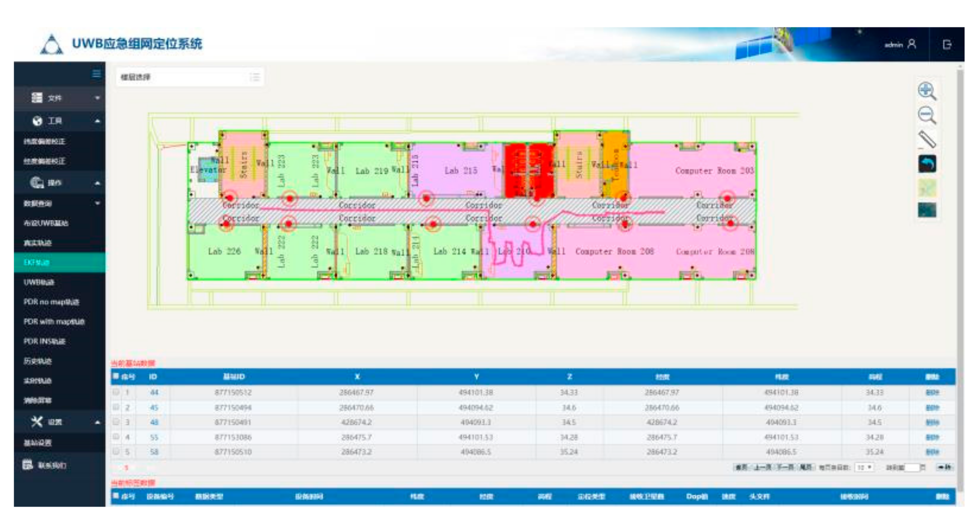Toggle select-all checkbox in base station table

tap(116, 376)
